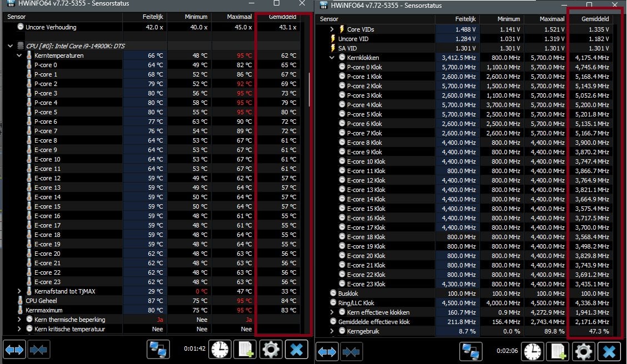This screenshot has width=627, height=364.
Task: Collapse the Kerntemperaturen tree
Action: pos(19,55)
